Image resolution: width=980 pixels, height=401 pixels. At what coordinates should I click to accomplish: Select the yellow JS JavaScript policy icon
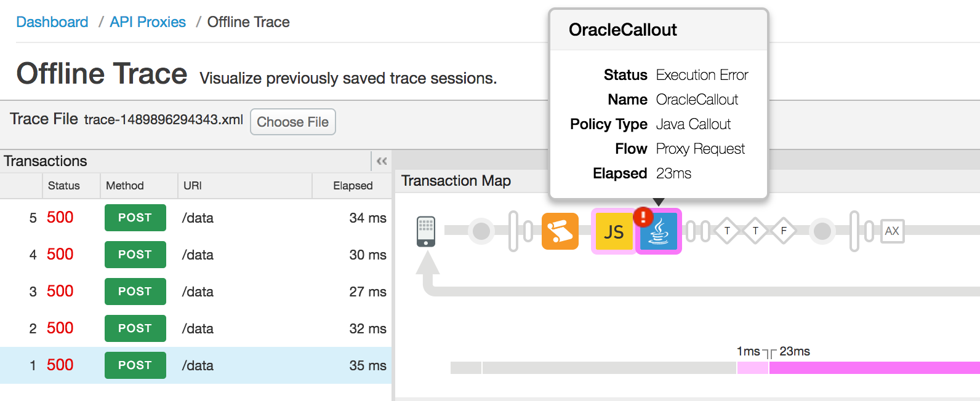tap(614, 231)
